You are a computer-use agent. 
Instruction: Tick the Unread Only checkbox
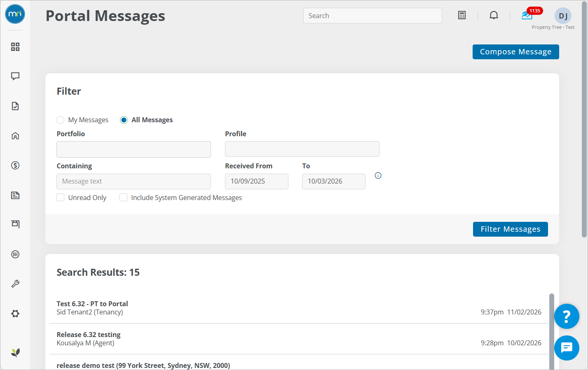(x=61, y=198)
